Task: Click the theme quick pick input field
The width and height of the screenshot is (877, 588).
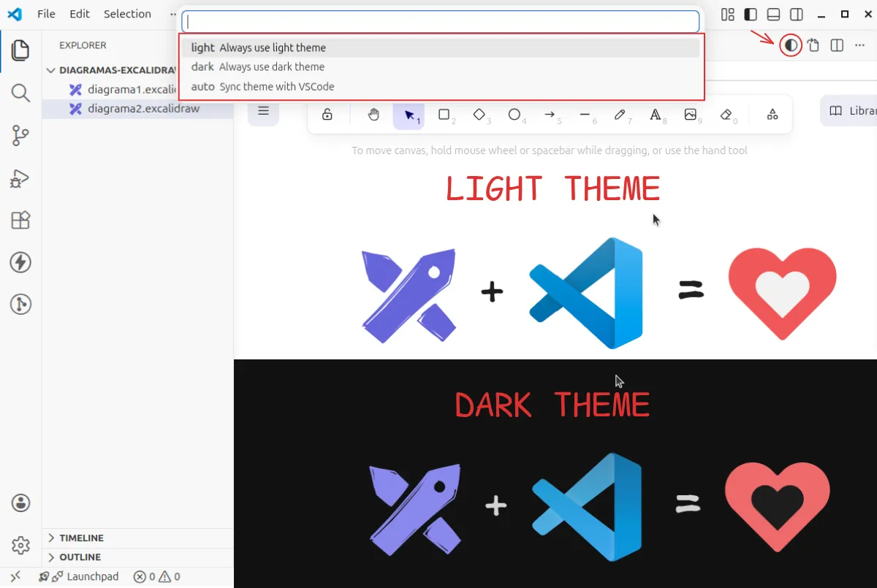Action: (441, 22)
